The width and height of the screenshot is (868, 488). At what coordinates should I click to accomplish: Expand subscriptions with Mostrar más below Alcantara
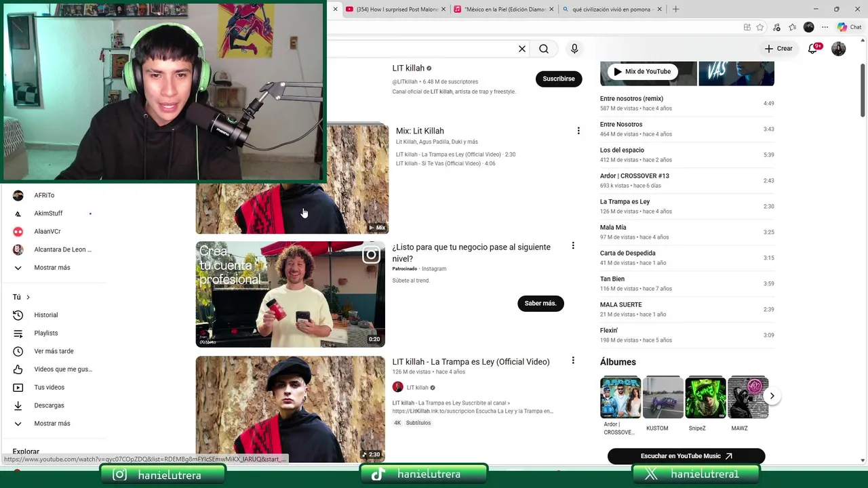click(x=53, y=268)
